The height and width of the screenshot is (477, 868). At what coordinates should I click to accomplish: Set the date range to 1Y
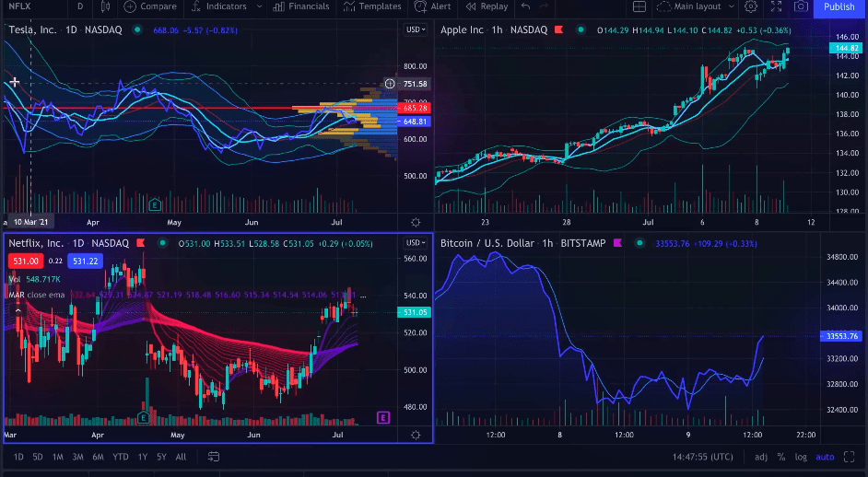143,457
